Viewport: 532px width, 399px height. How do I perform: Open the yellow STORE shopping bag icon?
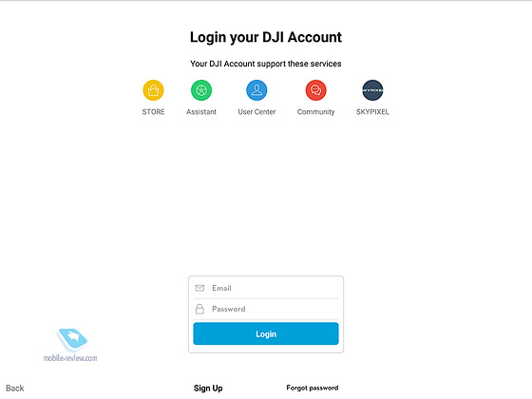click(x=153, y=90)
